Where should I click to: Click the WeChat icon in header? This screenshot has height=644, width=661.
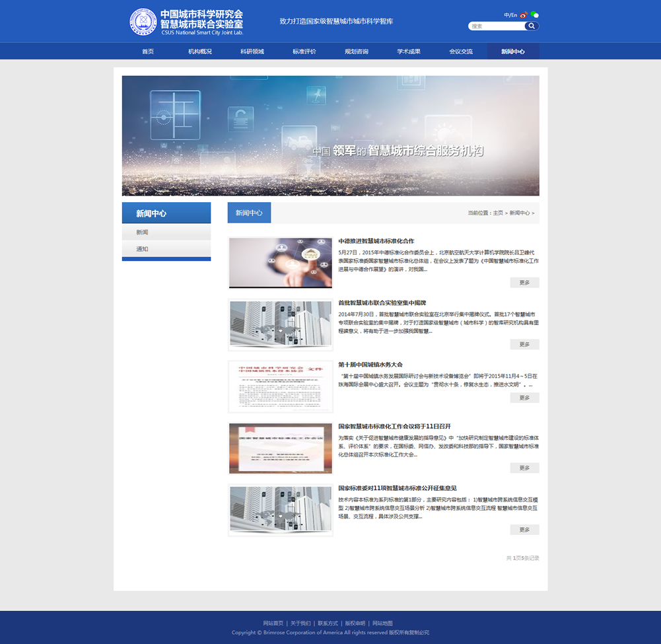tap(534, 15)
